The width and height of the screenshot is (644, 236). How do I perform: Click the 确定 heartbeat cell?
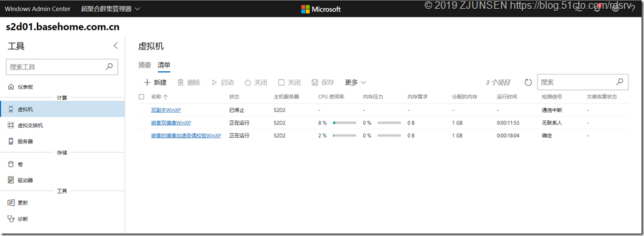(x=547, y=135)
